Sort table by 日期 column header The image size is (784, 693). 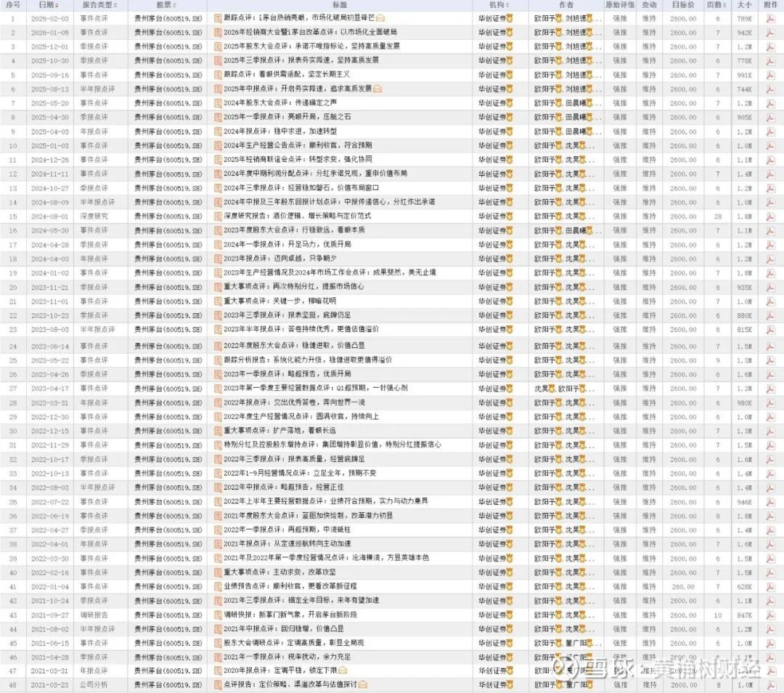click(x=49, y=4)
